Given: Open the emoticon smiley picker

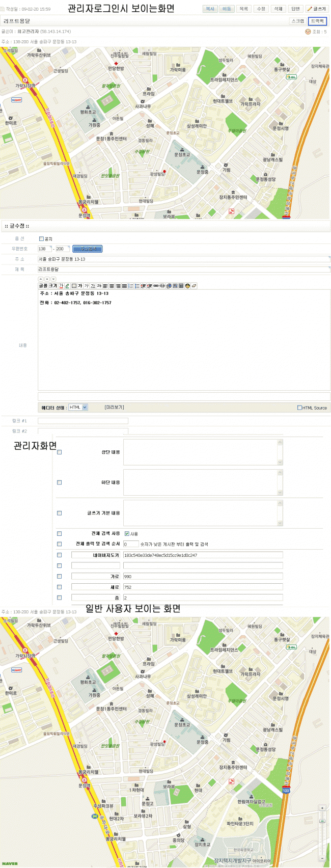Looking at the screenshot, I should [x=188, y=286].
